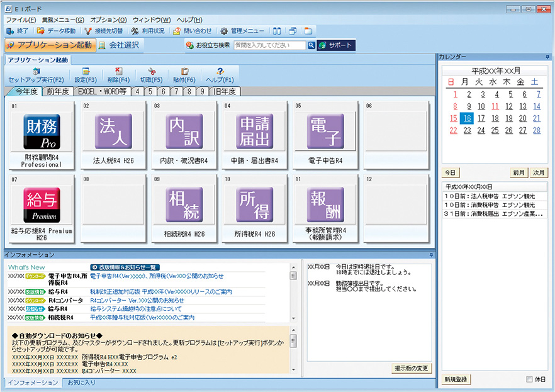Click the 新規登録 button
The width and height of the screenshot is (555, 392).
[456, 379]
